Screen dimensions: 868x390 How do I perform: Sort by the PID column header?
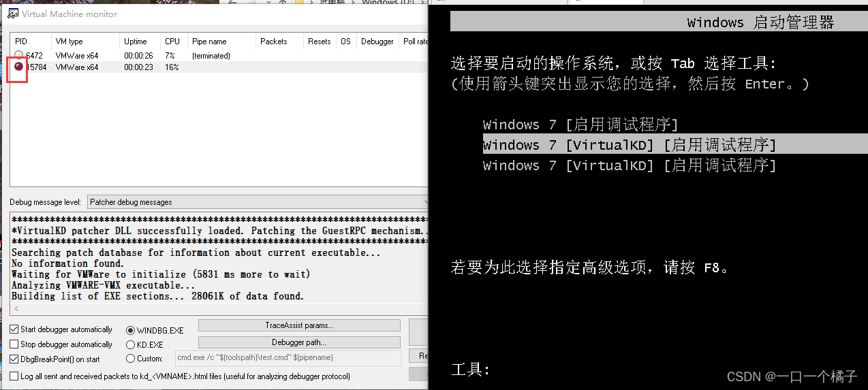[30, 42]
